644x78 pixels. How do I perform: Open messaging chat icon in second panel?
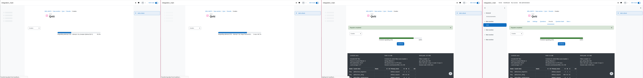(299, 3)
